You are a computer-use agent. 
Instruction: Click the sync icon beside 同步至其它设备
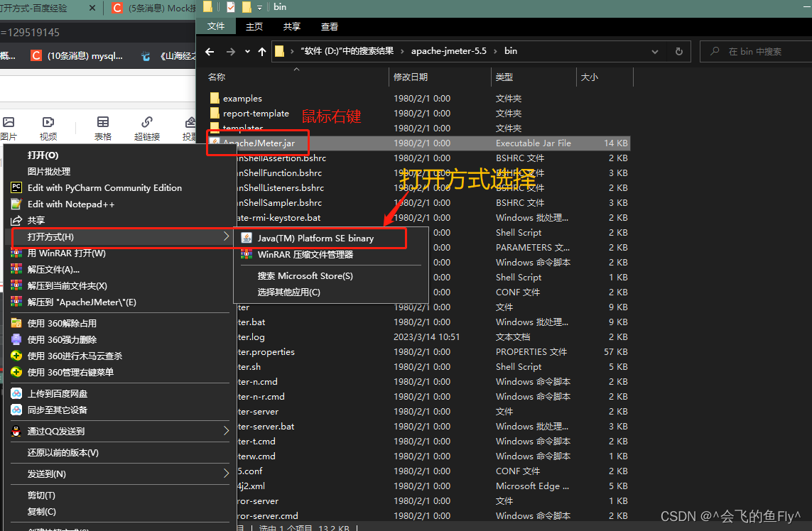[16, 410]
